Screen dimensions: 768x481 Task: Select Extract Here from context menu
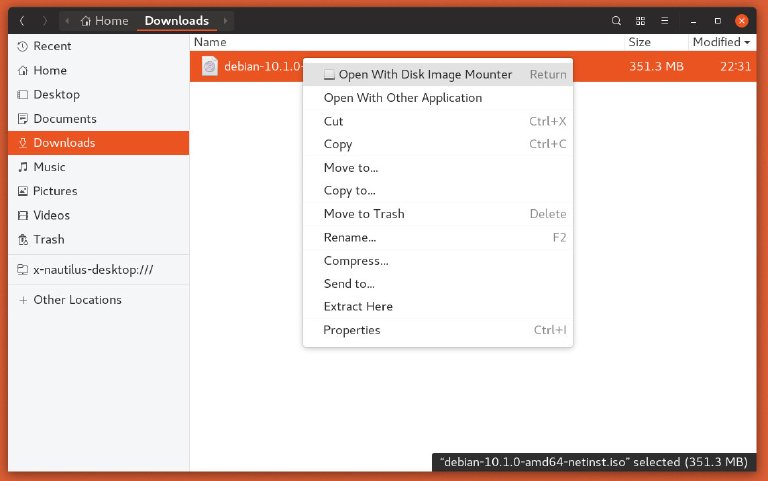358,307
